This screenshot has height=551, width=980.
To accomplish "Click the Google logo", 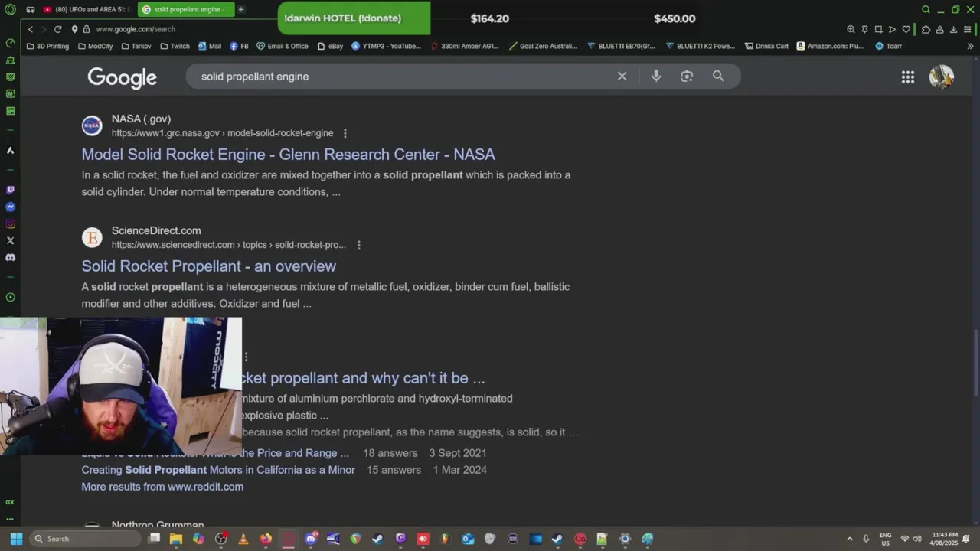I will coord(122,77).
